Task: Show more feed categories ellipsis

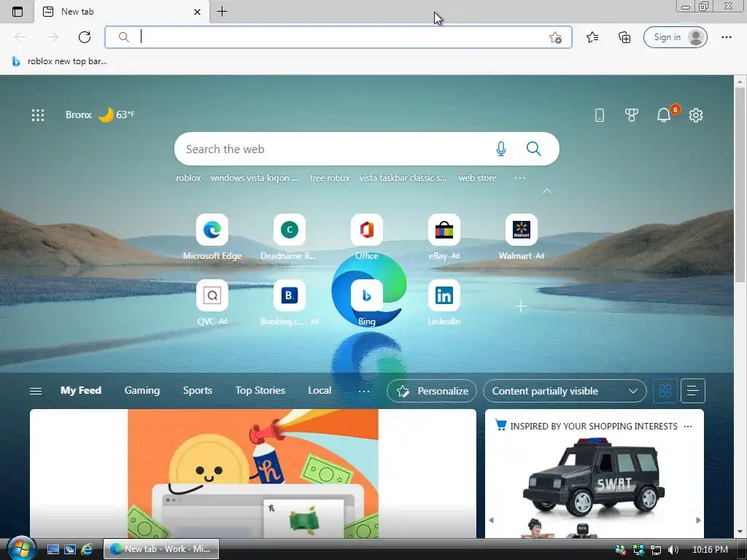Action: (363, 391)
